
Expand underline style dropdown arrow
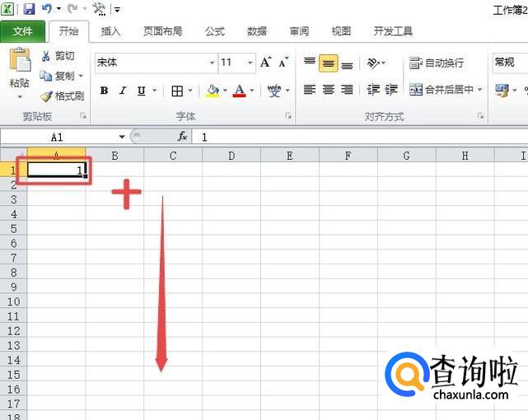pyautogui.click(x=155, y=91)
